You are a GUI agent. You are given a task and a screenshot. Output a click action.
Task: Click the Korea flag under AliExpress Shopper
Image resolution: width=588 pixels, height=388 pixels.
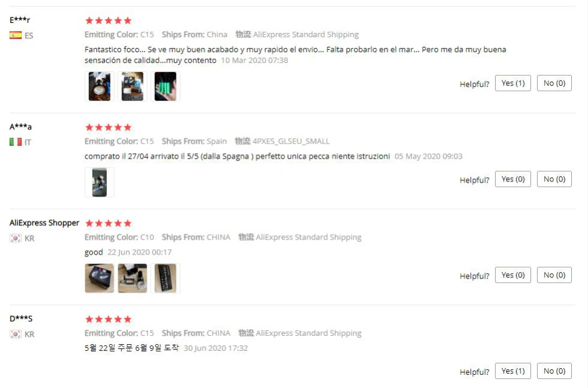click(x=16, y=238)
